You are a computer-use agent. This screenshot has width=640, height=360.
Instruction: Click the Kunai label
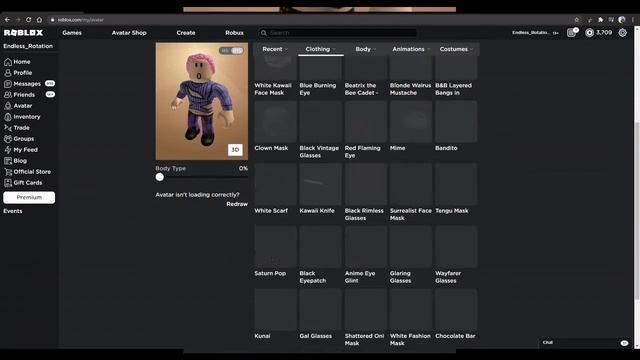click(x=262, y=336)
